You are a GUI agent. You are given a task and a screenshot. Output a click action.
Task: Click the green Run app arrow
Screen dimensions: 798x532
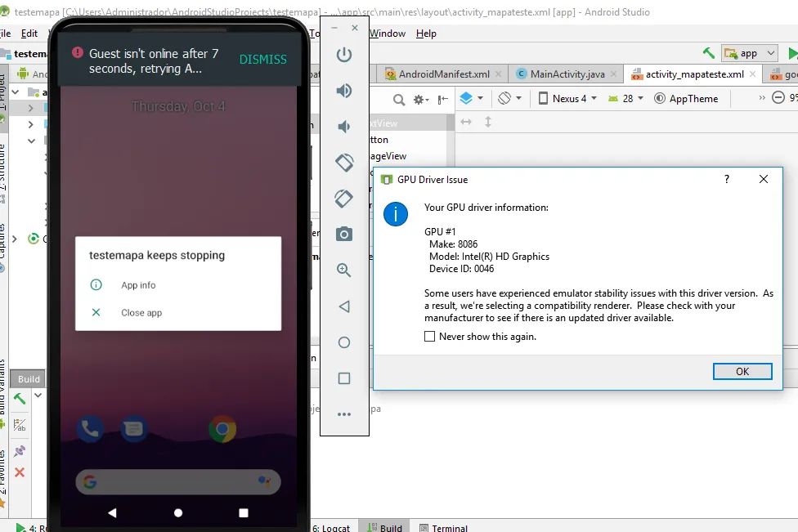792,53
